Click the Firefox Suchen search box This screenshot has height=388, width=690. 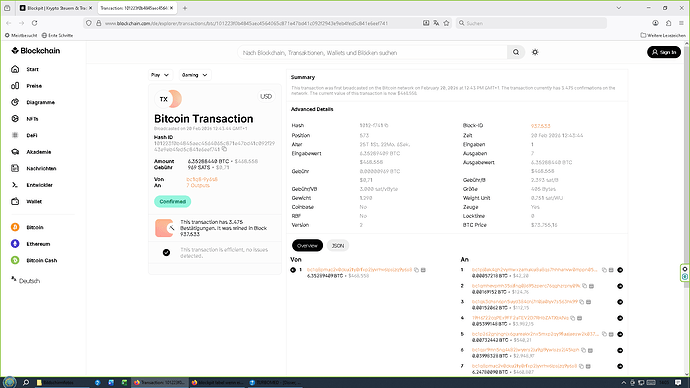[x=531, y=23]
